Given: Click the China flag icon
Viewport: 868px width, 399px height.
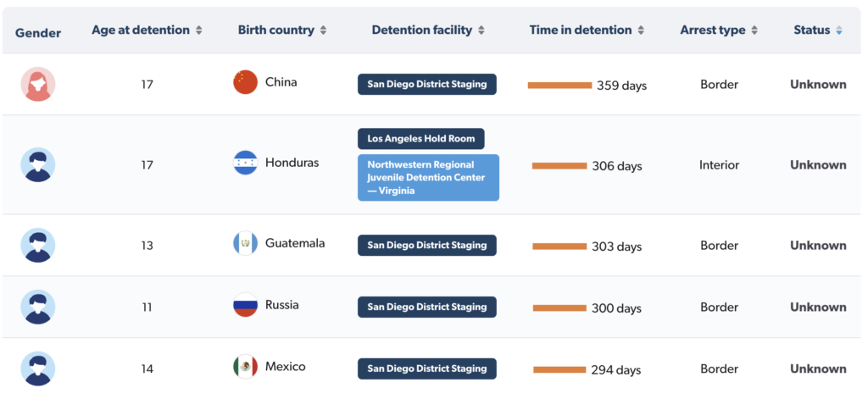Looking at the screenshot, I should [245, 82].
